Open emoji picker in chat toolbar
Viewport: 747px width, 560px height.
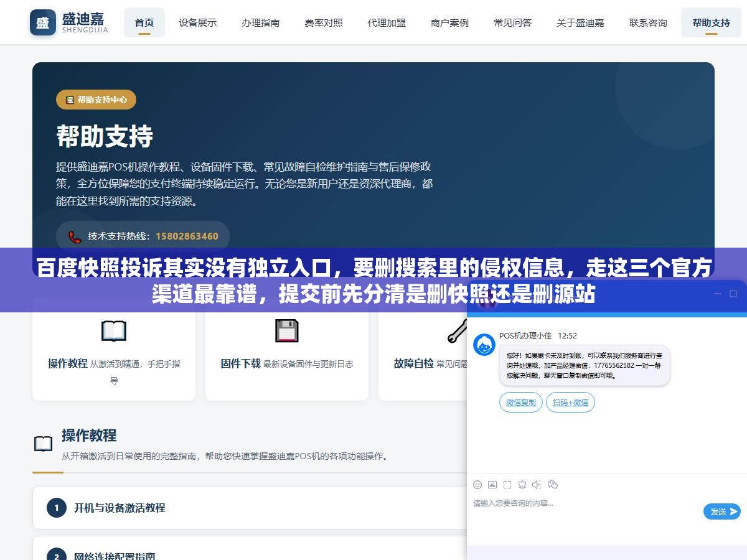pyautogui.click(x=477, y=485)
